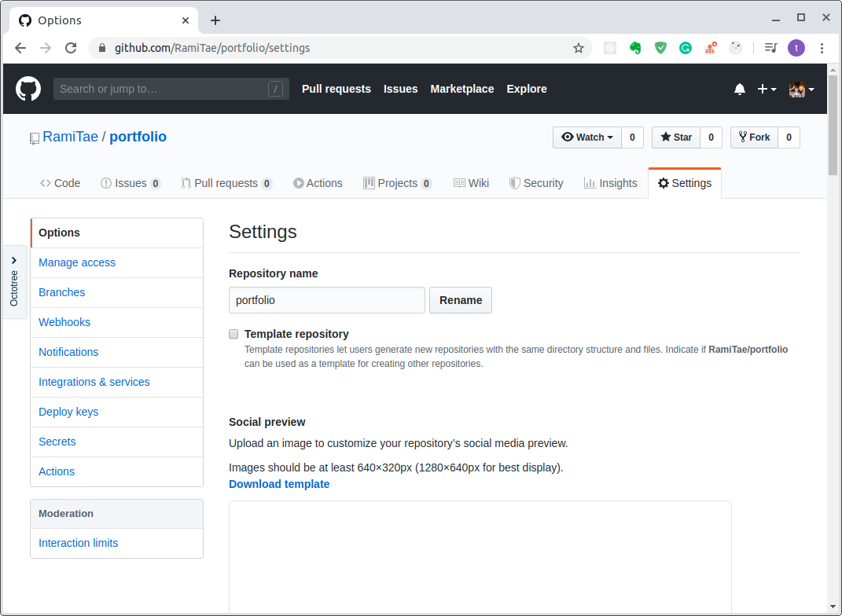The width and height of the screenshot is (842, 616).
Task: Switch to the repository Pull requests tab
Action: coord(226,183)
